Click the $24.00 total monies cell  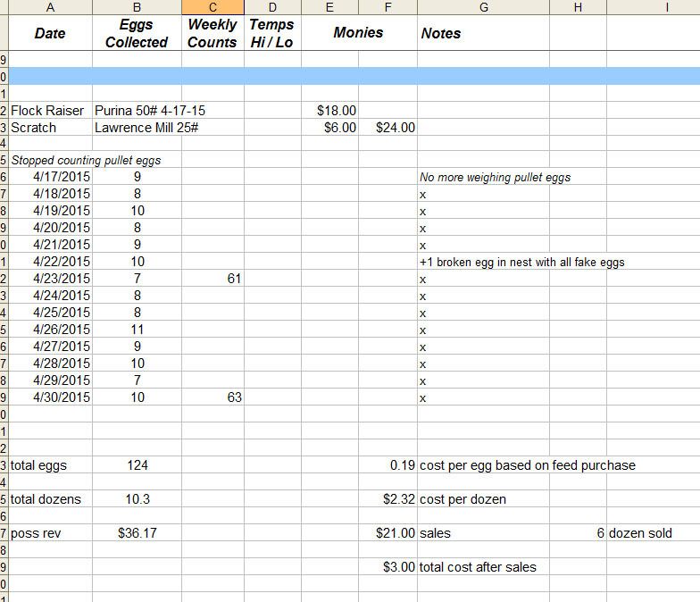(395, 128)
